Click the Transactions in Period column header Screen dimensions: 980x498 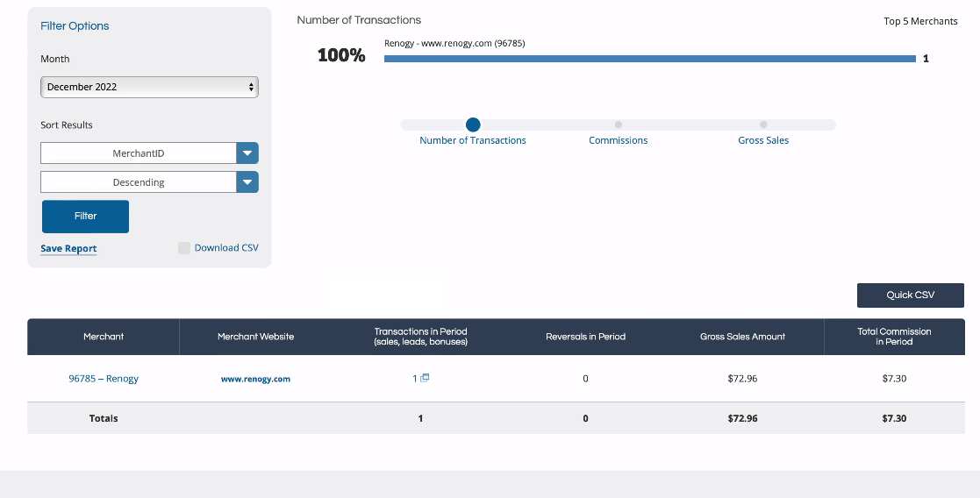point(420,336)
